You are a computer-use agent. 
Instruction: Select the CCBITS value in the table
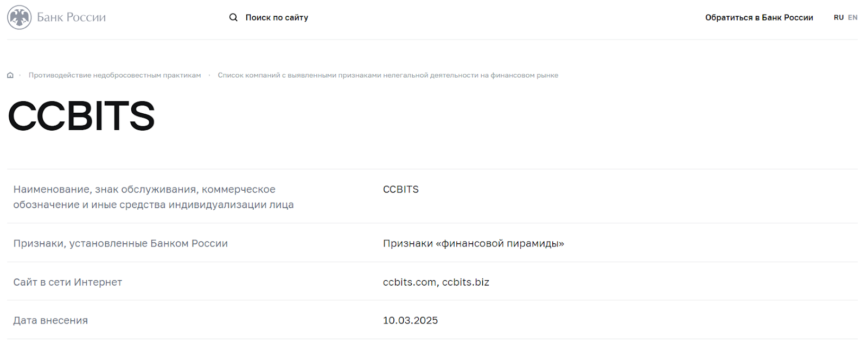coord(401,189)
